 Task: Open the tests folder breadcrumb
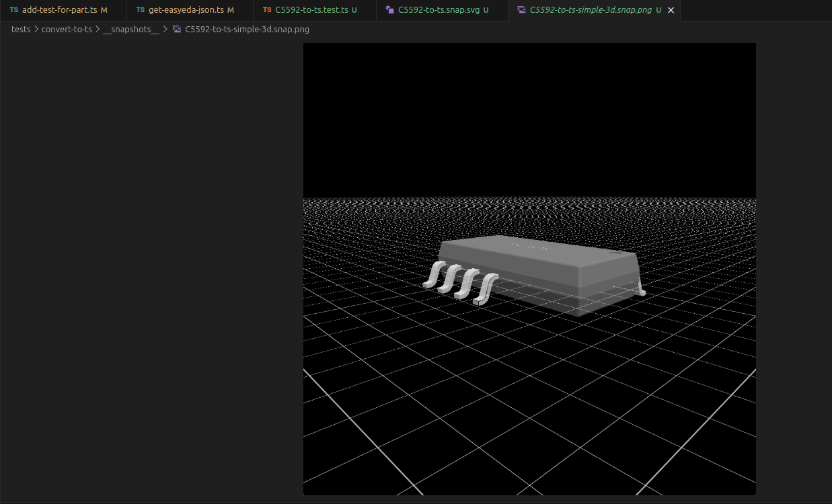21,30
